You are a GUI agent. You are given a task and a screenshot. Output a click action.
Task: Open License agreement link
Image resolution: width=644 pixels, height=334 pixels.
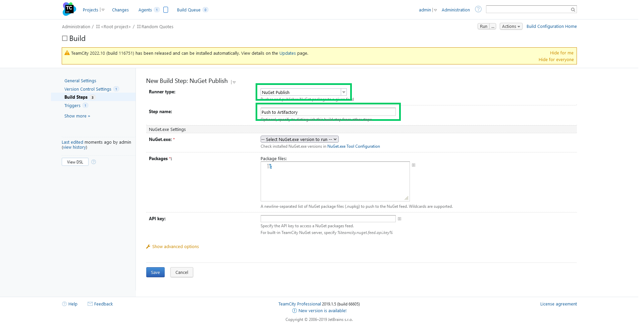[558, 304]
